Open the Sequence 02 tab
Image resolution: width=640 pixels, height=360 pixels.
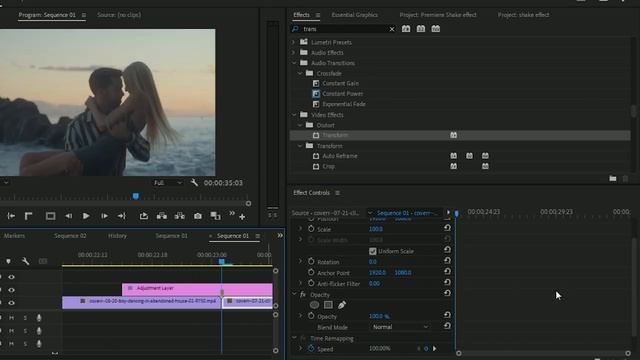70,236
